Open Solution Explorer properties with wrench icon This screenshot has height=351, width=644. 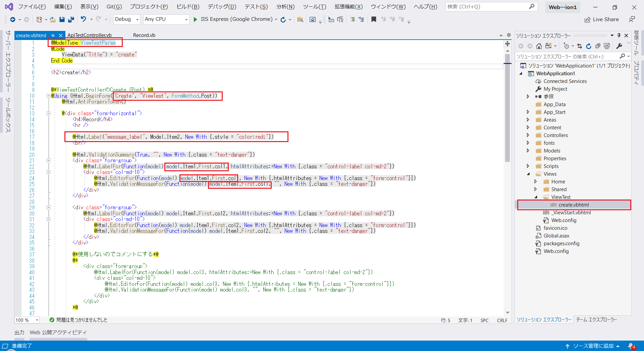click(619, 46)
